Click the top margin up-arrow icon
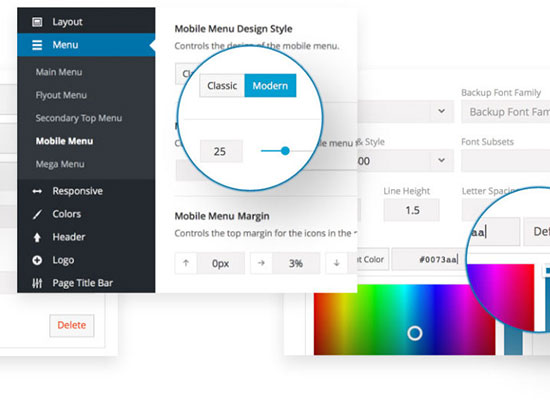This screenshot has height=400, width=550. point(186,263)
